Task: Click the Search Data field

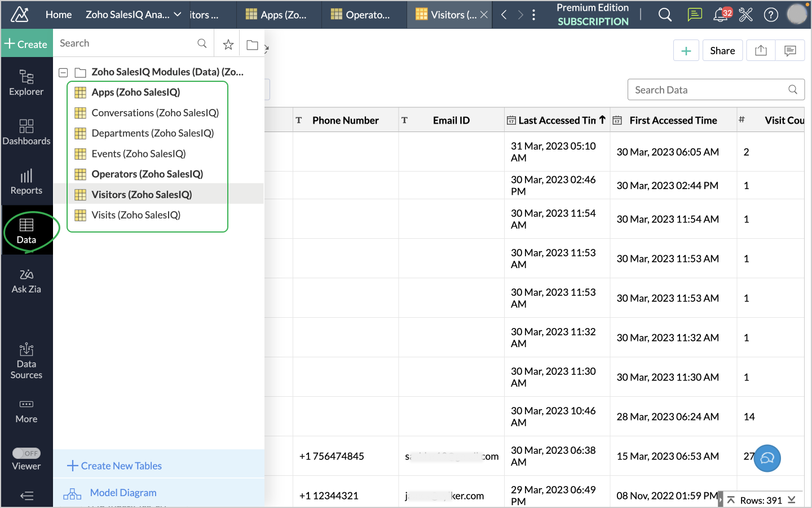Action: 716,90
